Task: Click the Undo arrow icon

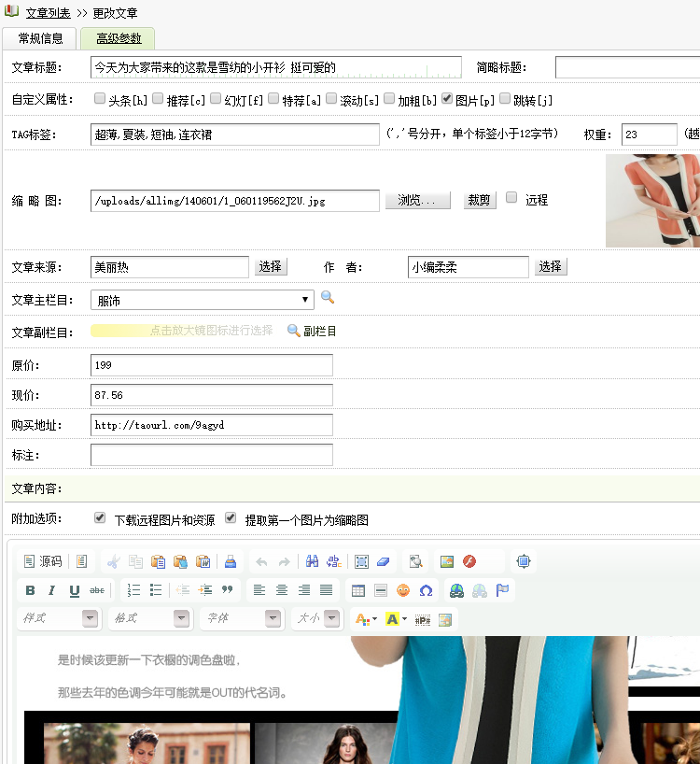Action: [261, 562]
